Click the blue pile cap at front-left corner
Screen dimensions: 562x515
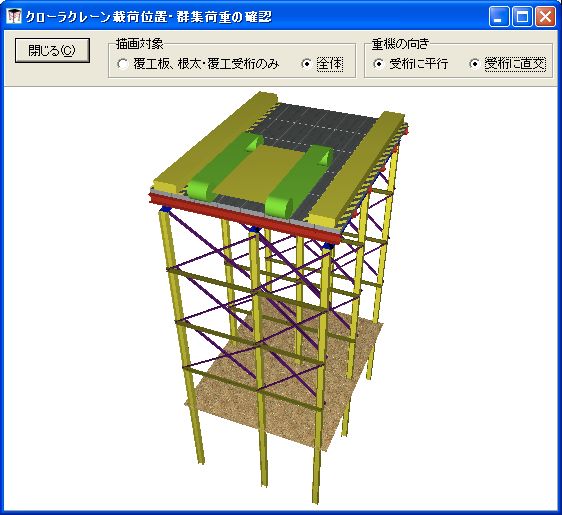tap(165, 208)
